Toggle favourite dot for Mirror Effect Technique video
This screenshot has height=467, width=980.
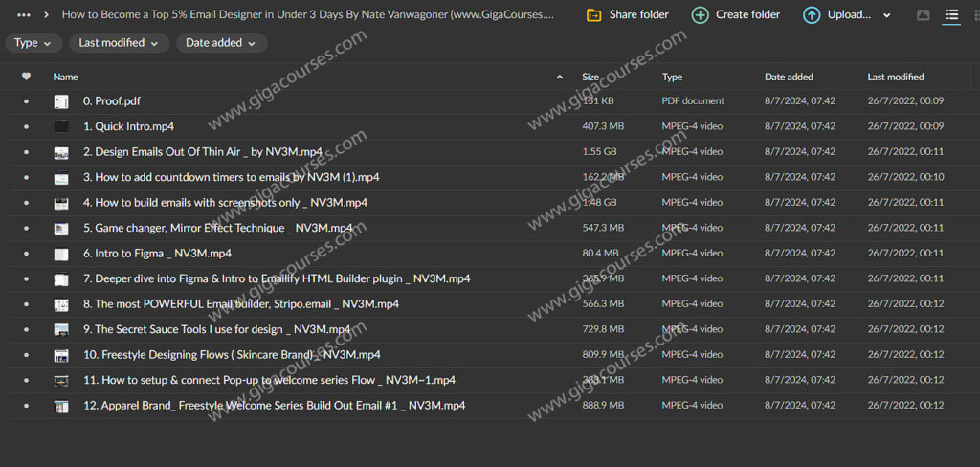[x=26, y=228]
